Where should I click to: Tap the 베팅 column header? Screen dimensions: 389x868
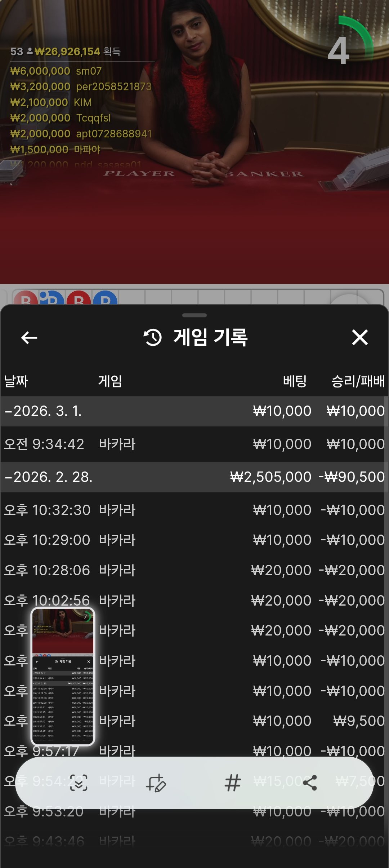tap(295, 381)
